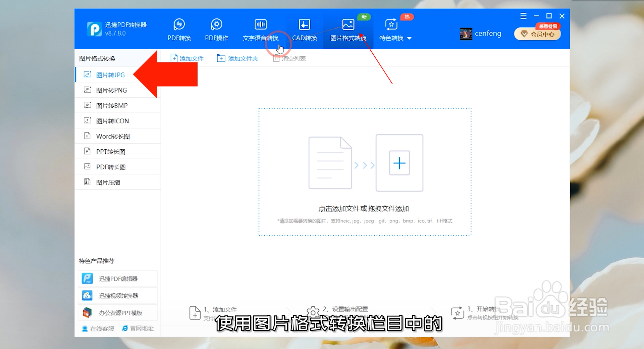Select 图片转BMP in the sidebar
Viewport: 644px width, 349px height.
coord(117,106)
